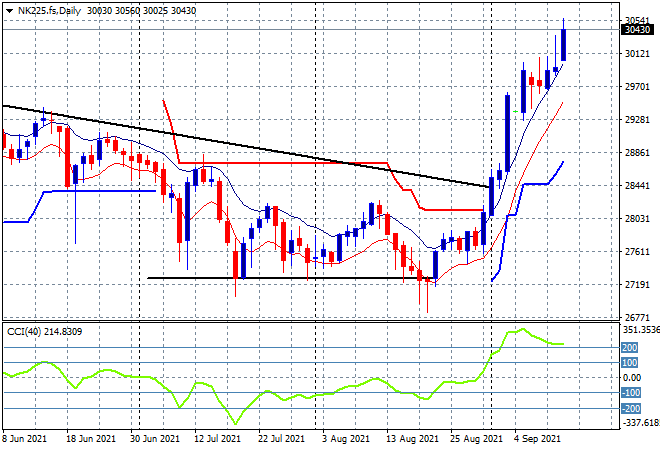Select the 29281 price axis label
Screen dimensions: 660x450
[x=637, y=120]
